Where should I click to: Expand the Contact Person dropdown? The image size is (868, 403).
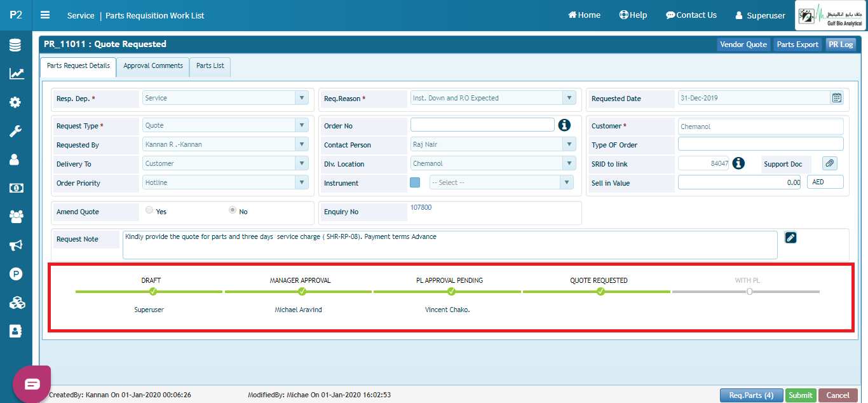coord(569,144)
